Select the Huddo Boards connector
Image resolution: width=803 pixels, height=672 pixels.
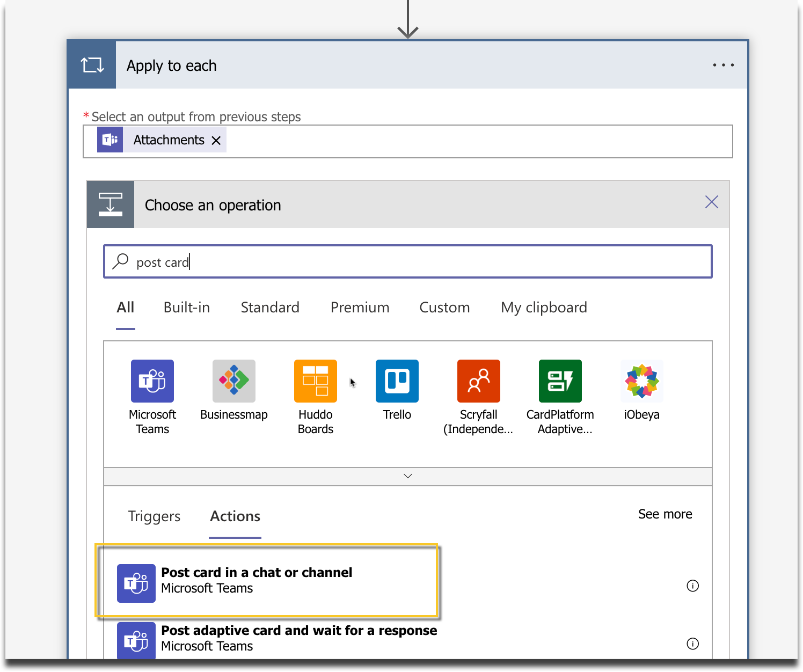316,397
